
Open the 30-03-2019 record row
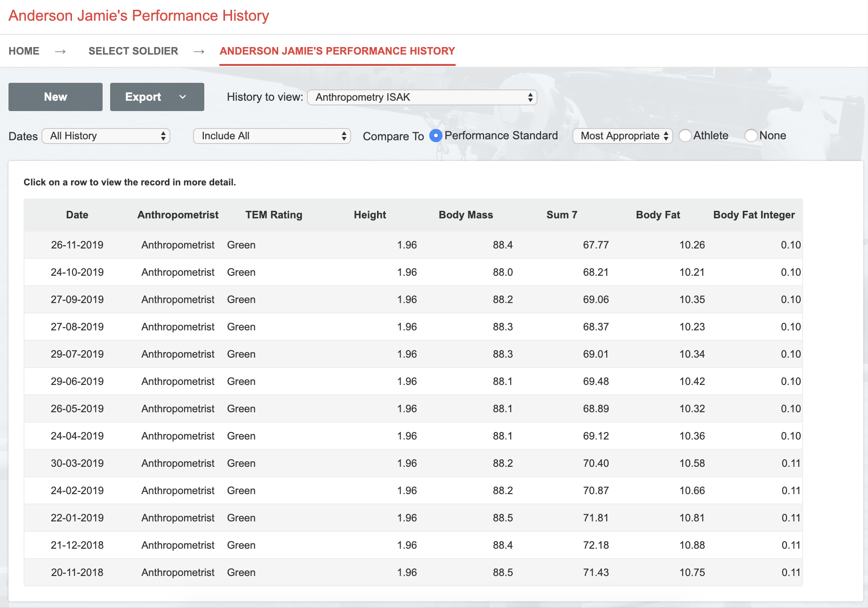[413, 464]
